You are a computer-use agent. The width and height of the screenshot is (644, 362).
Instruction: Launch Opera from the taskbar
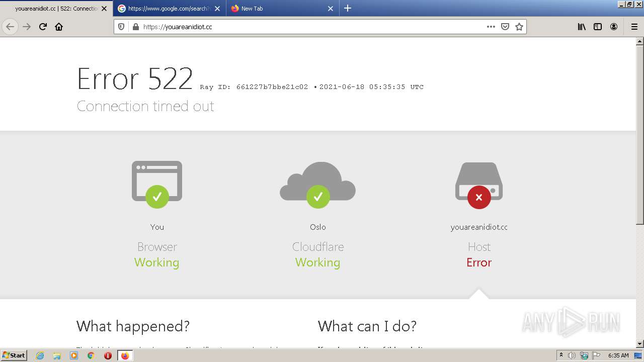(108, 355)
